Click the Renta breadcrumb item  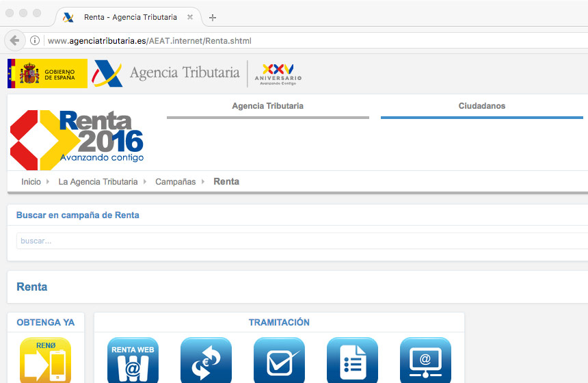226,181
